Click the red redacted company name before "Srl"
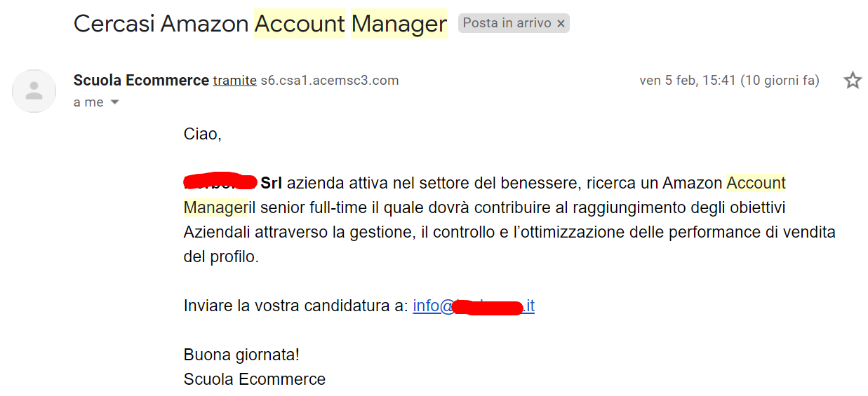868x396 pixels. coord(220,183)
